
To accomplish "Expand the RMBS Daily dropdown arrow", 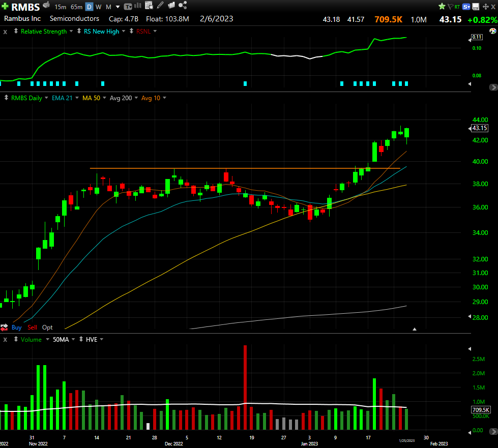I will [x=46, y=98].
